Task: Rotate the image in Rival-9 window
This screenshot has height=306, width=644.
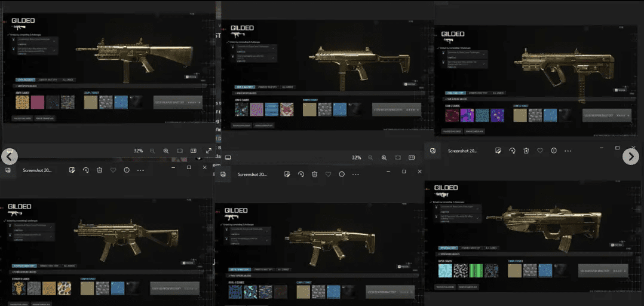Action: (x=301, y=175)
